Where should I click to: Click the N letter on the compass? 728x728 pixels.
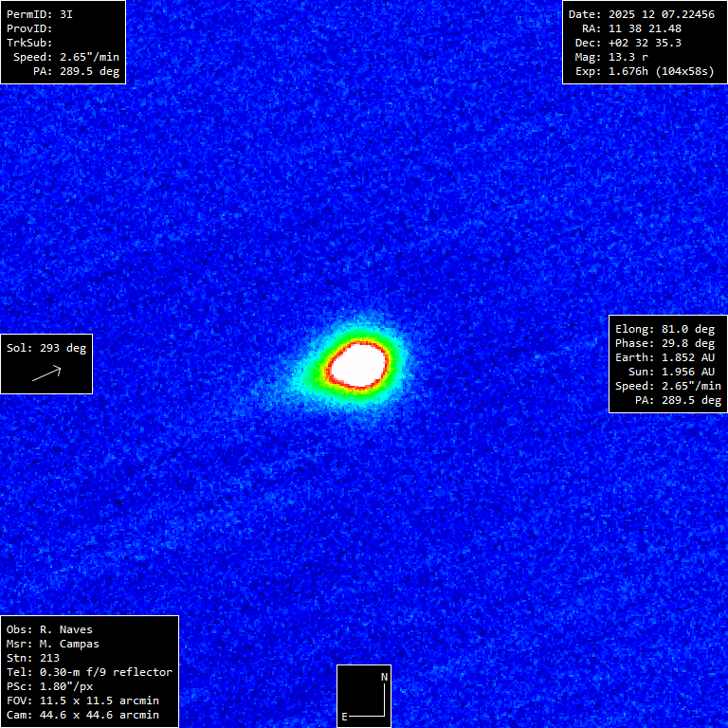[x=384, y=677]
